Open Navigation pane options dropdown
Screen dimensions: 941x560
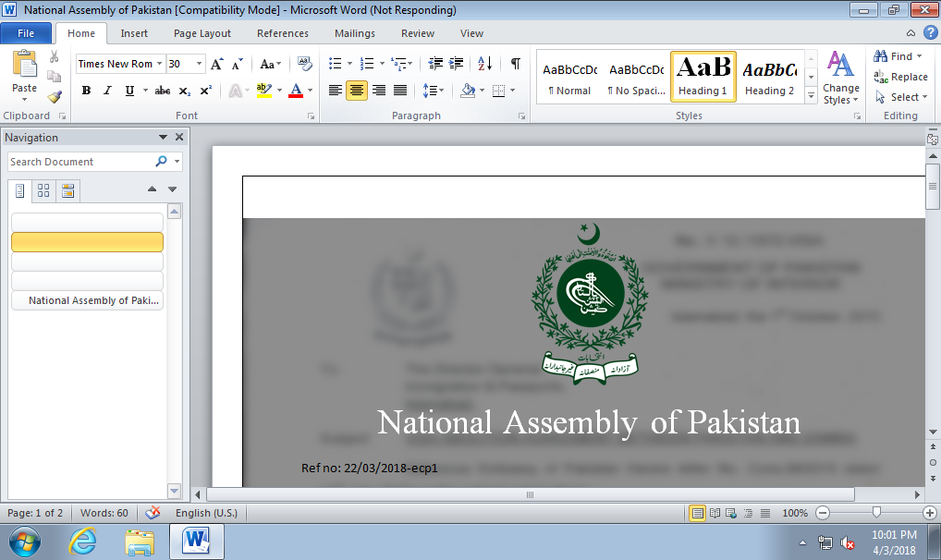coord(163,138)
